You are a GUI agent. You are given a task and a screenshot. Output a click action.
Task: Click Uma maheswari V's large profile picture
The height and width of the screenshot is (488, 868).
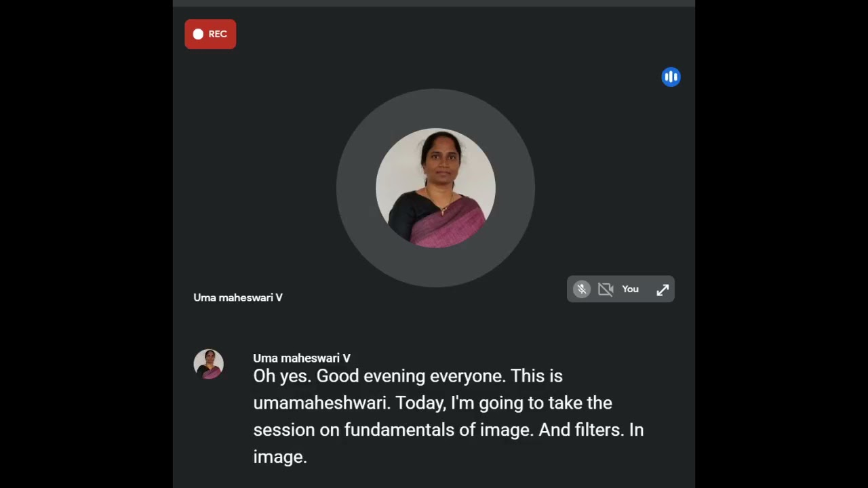pos(435,188)
